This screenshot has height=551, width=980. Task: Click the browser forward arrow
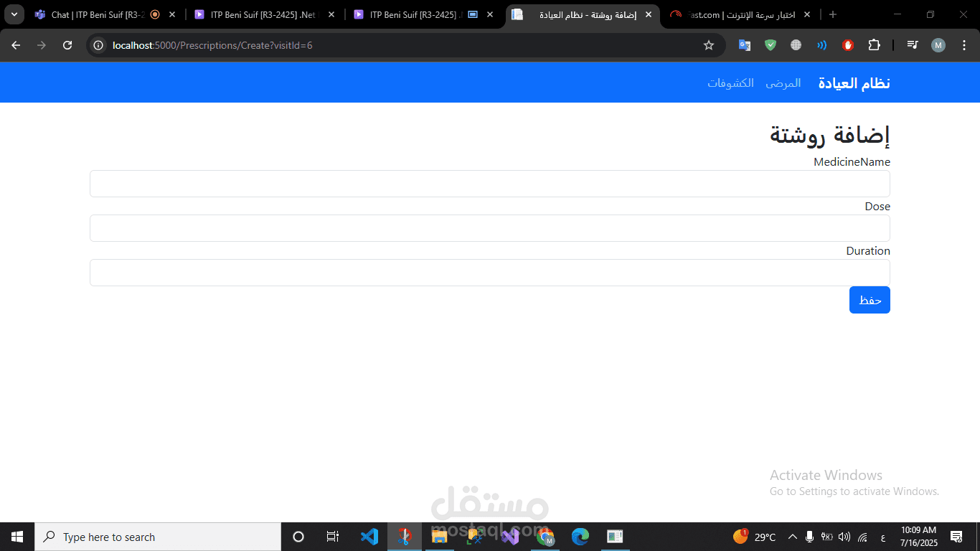tap(42, 45)
